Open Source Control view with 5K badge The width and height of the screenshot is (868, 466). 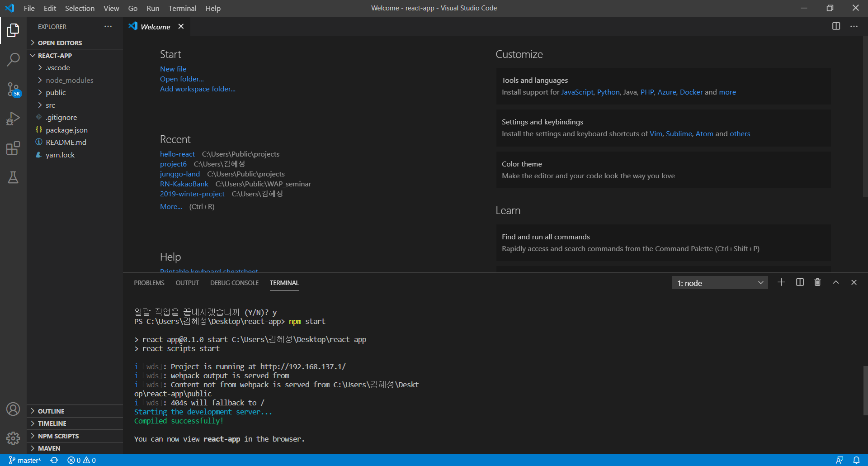coord(13,89)
